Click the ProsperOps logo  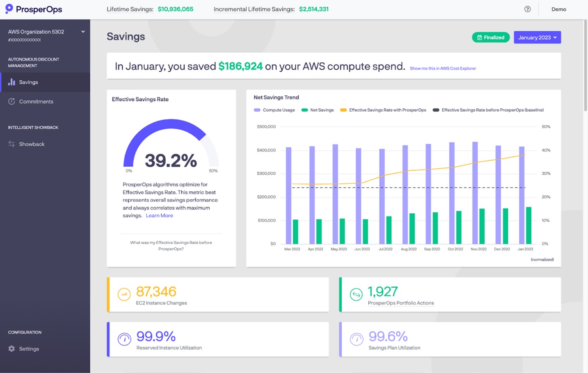[x=33, y=9]
